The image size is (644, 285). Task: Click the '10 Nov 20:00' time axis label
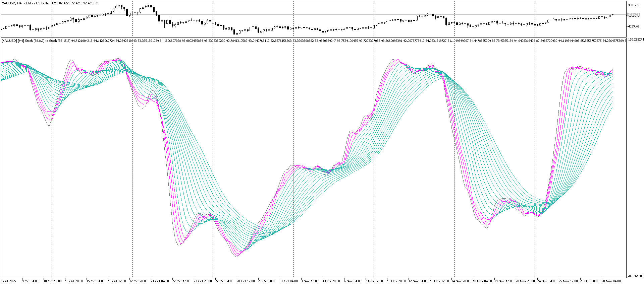coord(396,281)
